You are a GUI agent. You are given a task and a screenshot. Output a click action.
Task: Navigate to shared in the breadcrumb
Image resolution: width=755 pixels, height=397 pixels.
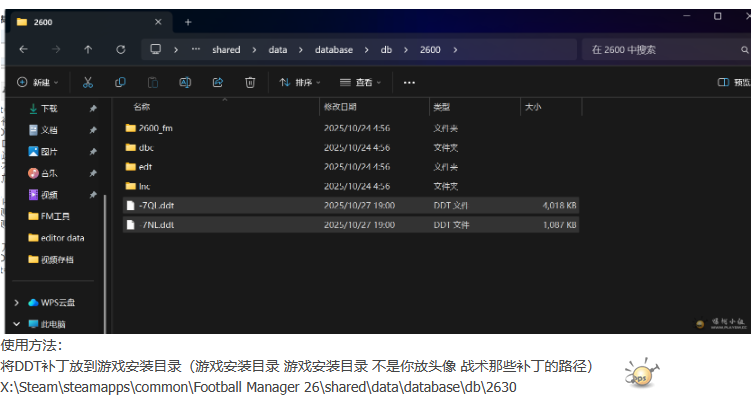tap(226, 50)
